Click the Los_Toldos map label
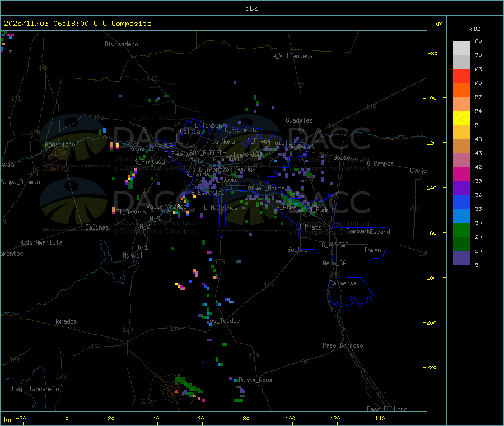This screenshot has width=504, height=426. pos(223,321)
